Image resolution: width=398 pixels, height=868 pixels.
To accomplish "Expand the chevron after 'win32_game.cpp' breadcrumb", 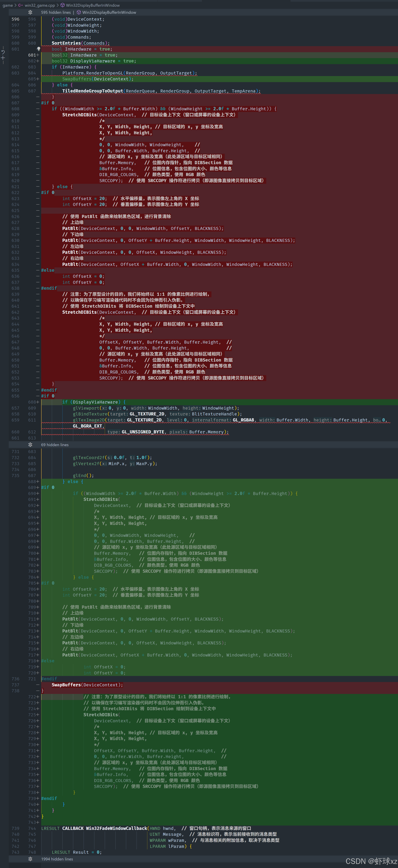I will click(x=58, y=5).
